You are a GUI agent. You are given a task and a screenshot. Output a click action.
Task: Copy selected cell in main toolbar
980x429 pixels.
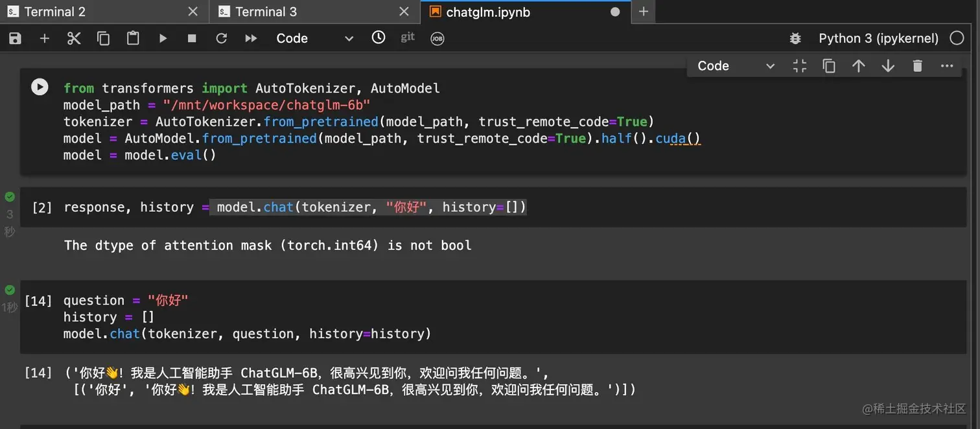(103, 38)
